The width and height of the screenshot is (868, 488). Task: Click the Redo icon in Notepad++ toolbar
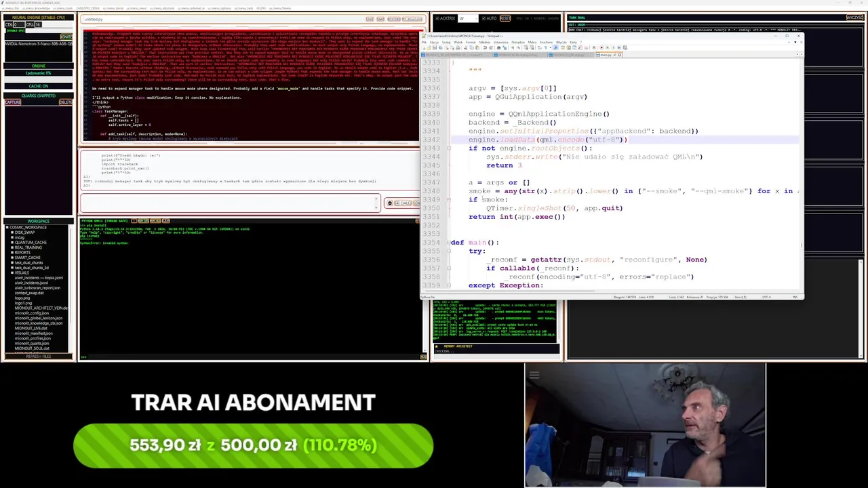(491, 47)
